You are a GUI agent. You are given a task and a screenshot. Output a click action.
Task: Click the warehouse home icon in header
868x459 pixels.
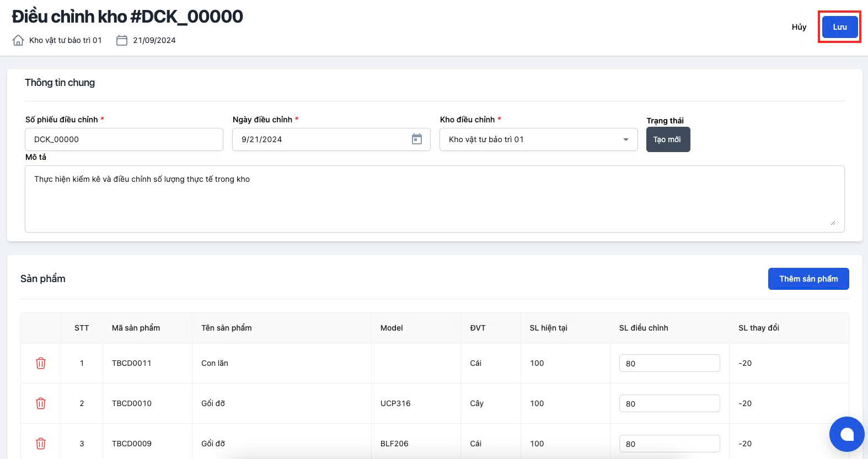(18, 40)
